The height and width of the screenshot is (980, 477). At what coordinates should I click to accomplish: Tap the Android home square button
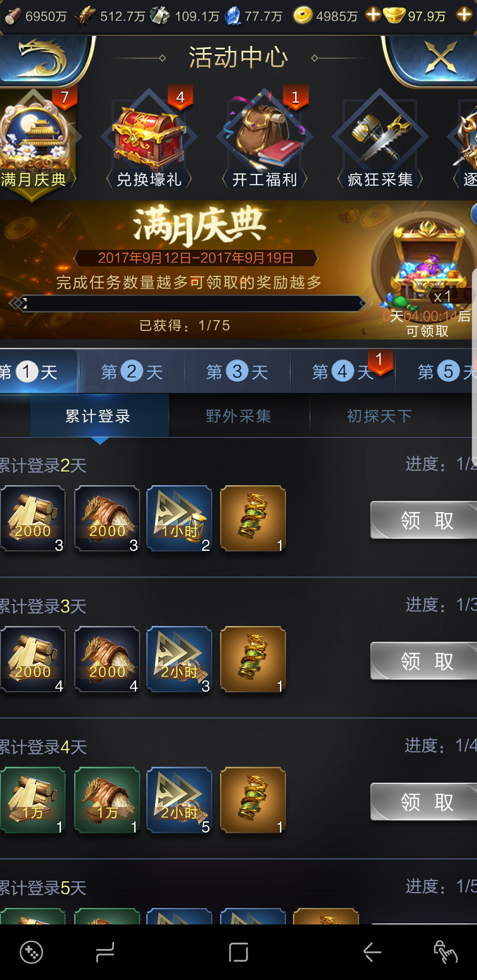(238, 953)
